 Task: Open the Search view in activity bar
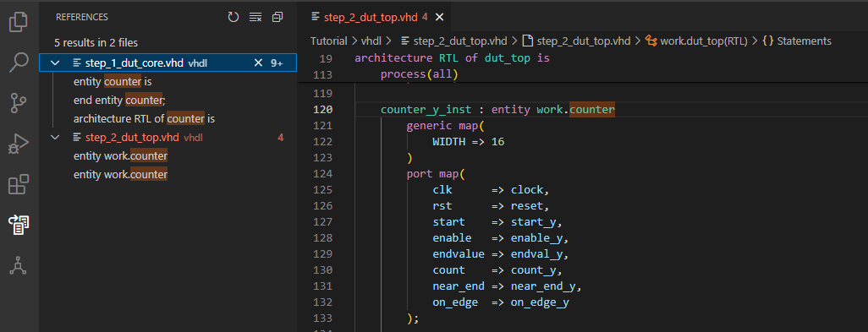pyautogui.click(x=19, y=63)
